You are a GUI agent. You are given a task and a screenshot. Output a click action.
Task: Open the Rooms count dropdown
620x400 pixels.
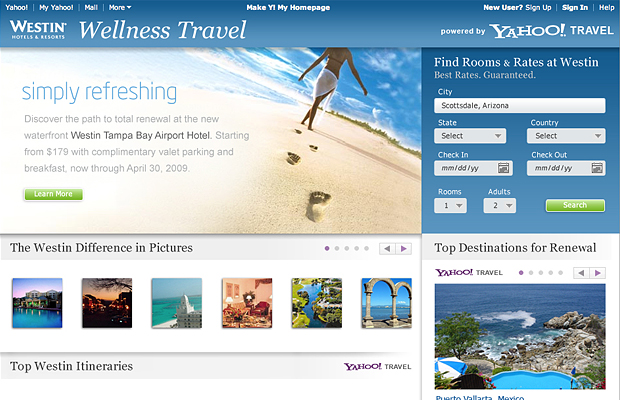450,206
